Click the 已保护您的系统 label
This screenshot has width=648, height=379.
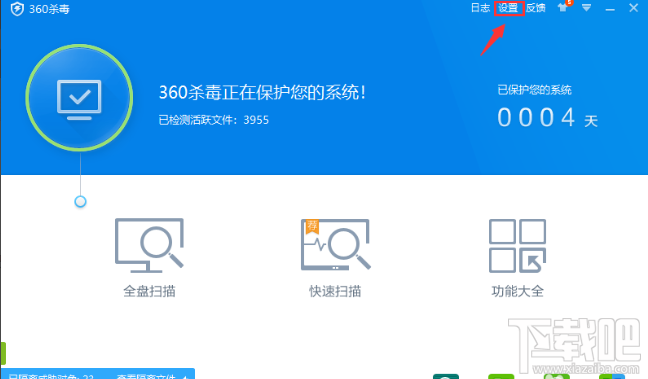pos(534,90)
